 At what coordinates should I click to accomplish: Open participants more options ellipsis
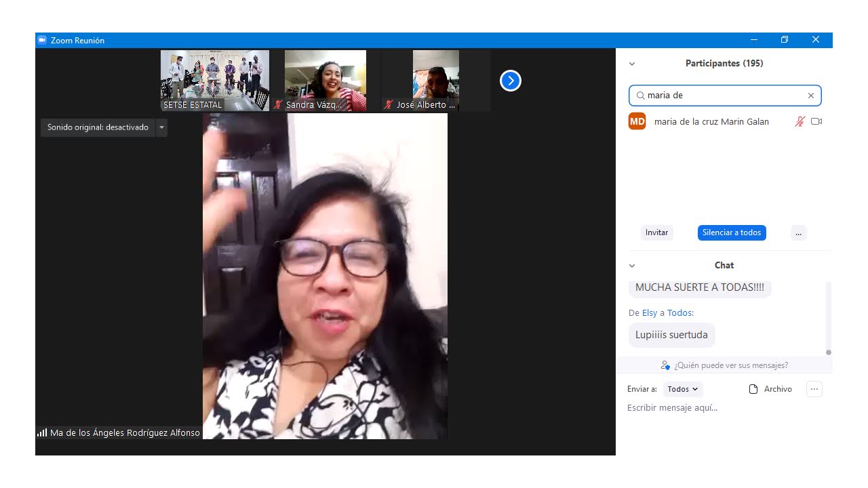click(x=798, y=232)
